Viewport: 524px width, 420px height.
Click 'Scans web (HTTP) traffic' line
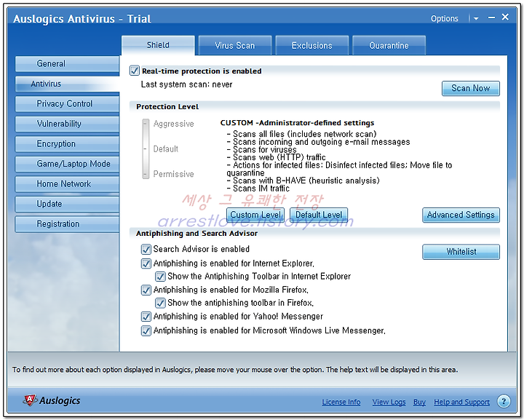[x=276, y=157]
